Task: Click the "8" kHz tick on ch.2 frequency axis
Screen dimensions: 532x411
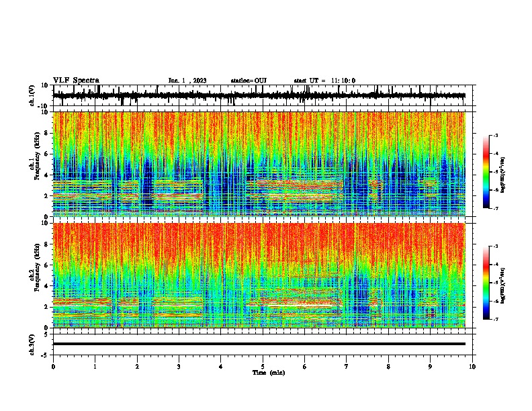Action: click(x=47, y=244)
